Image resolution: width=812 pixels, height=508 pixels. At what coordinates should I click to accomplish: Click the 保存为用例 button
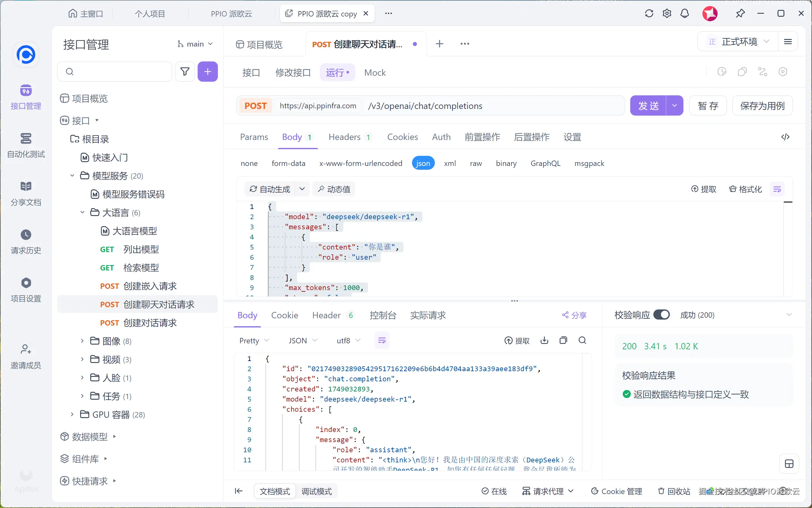click(762, 106)
